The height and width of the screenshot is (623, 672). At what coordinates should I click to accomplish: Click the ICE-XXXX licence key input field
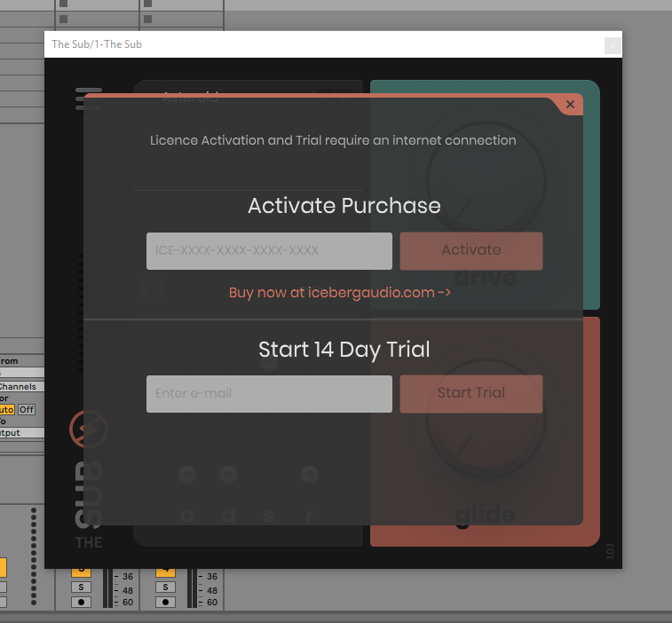(269, 251)
